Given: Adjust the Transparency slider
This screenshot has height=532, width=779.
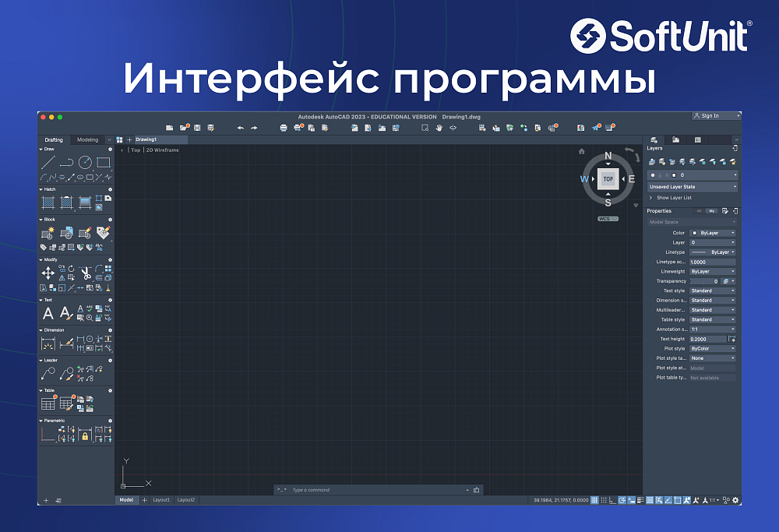Looking at the screenshot, I should pyautogui.click(x=704, y=281).
